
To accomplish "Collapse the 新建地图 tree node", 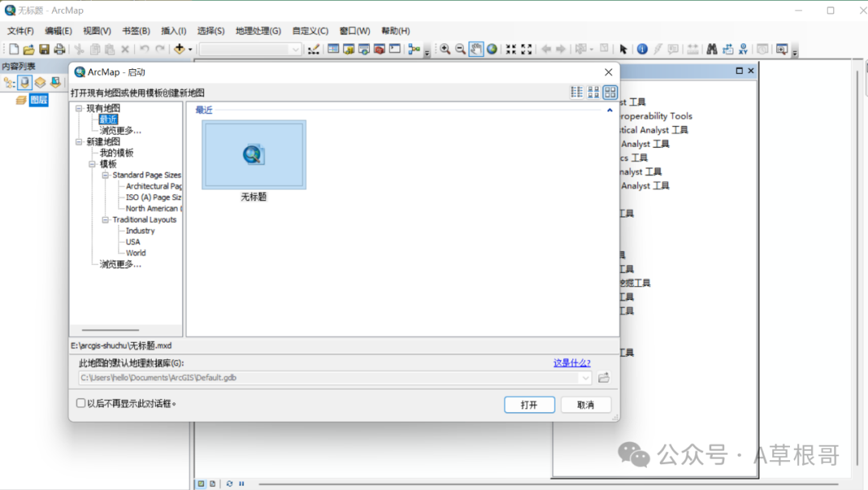I will (79, 142).
